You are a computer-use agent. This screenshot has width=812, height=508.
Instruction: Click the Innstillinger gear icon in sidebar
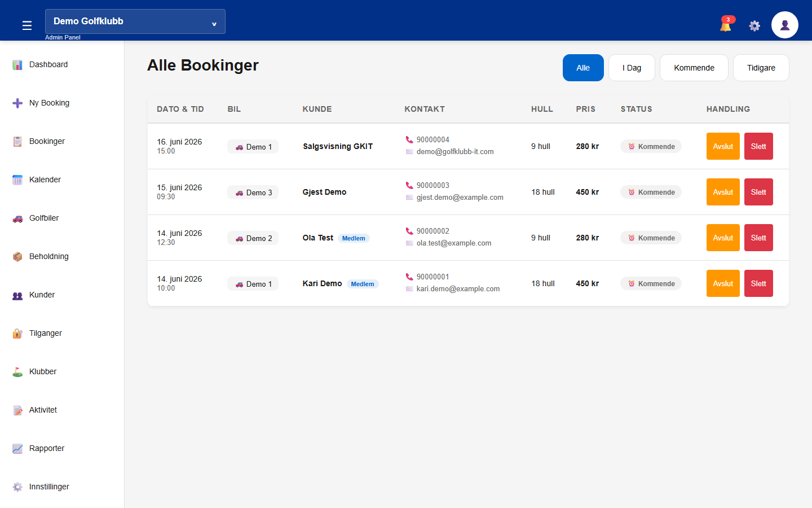(x=17, y=487)
